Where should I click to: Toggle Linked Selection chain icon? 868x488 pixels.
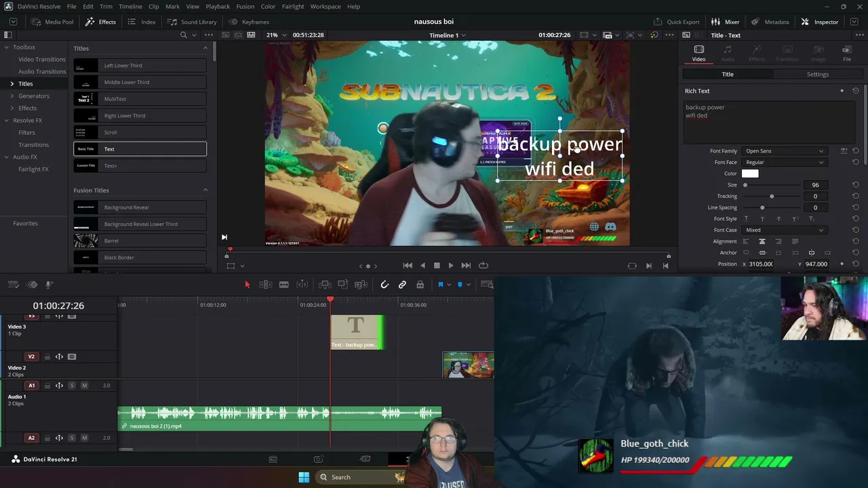(x=402, y=285)
